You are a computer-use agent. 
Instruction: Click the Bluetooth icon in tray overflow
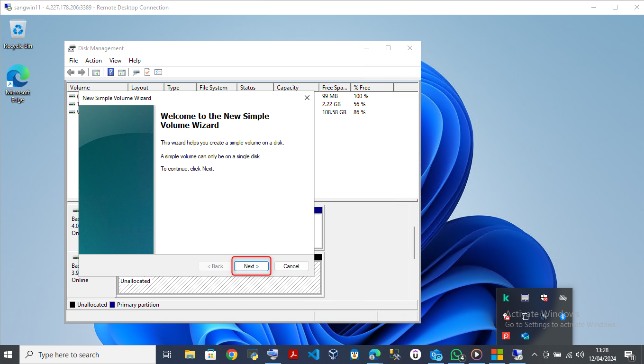(x=563, y=317)
